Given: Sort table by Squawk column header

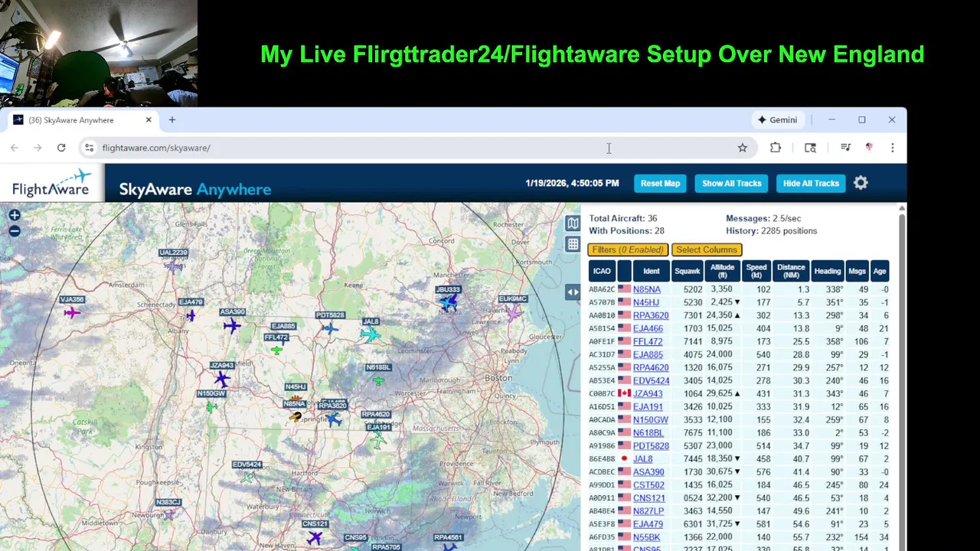Looking at the screenshot, I should 688,271.
